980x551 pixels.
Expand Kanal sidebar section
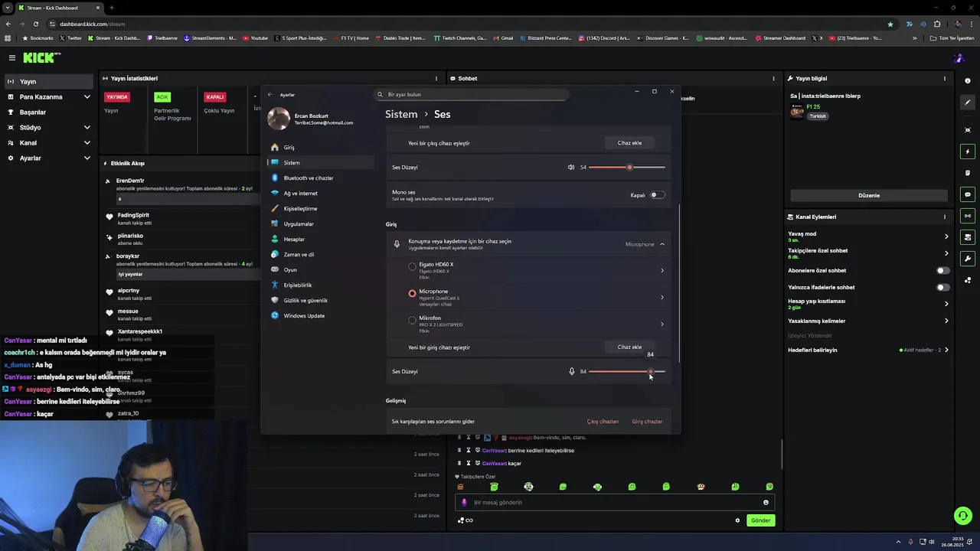(87, 142)
